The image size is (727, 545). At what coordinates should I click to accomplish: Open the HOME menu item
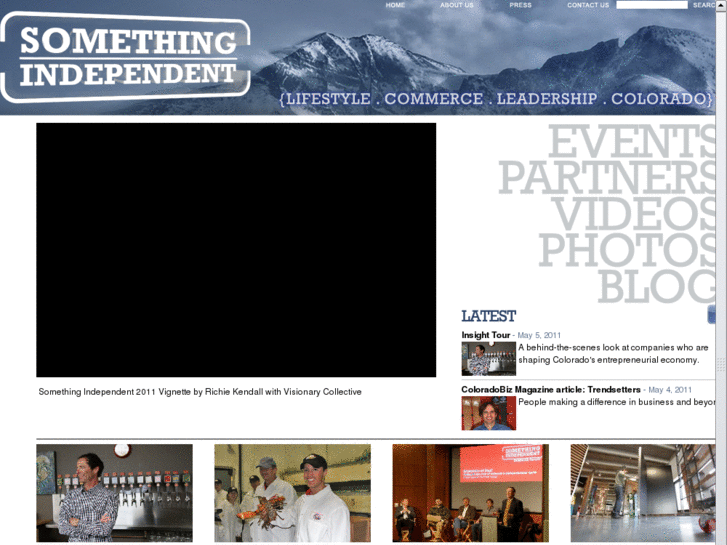395,5
